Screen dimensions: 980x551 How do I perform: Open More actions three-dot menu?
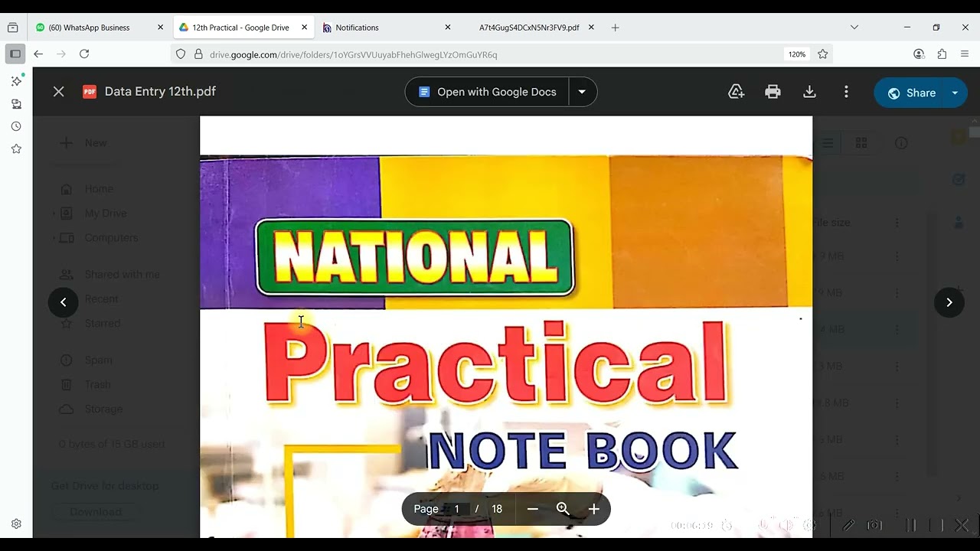(x=846, y=92)
